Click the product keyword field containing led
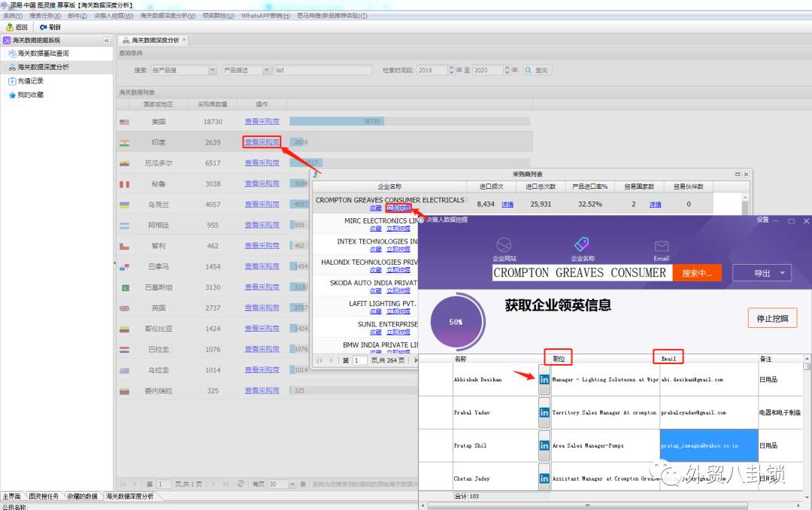This screenshot has width=812, height=510. [x=323, y=70]
